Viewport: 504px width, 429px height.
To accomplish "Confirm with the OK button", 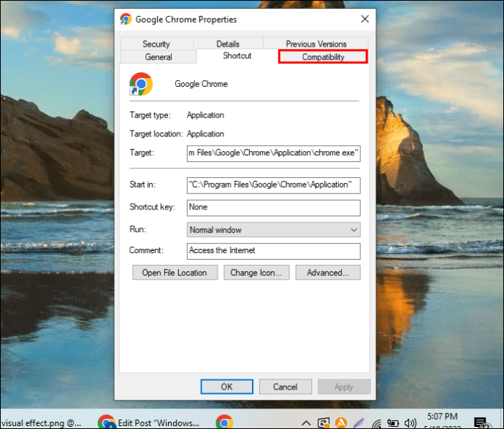I will click(x=226, y=387).
